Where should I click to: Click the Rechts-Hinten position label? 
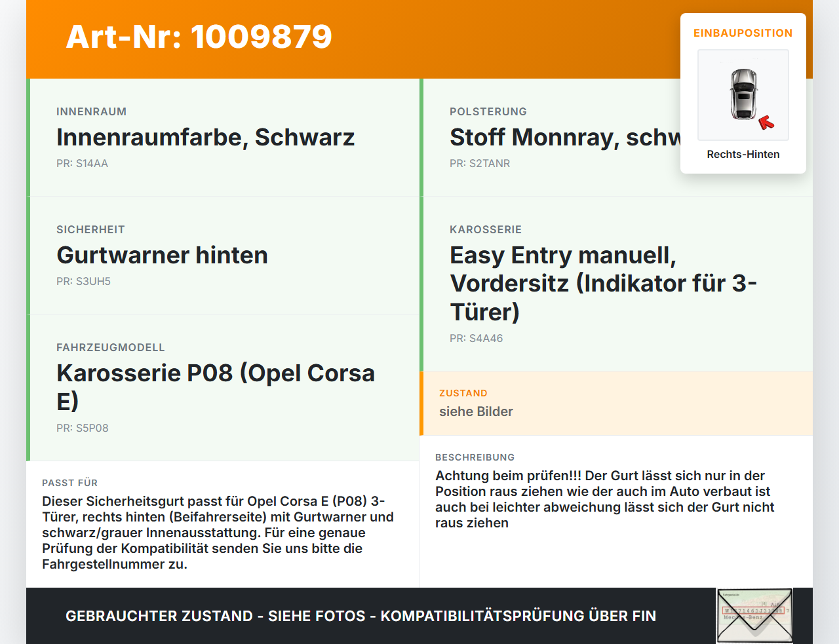743,154
